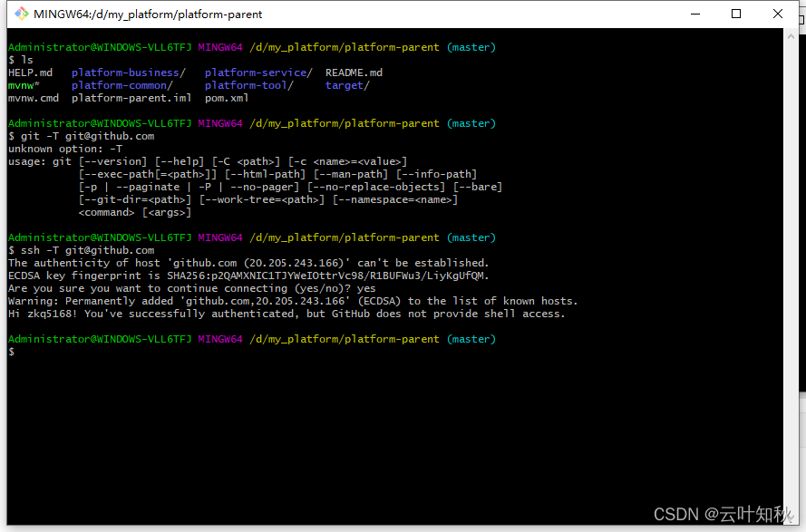Click the '<command> [<args>]' usage line
Viewport: 806px width, 532px height.
point(135,212)
